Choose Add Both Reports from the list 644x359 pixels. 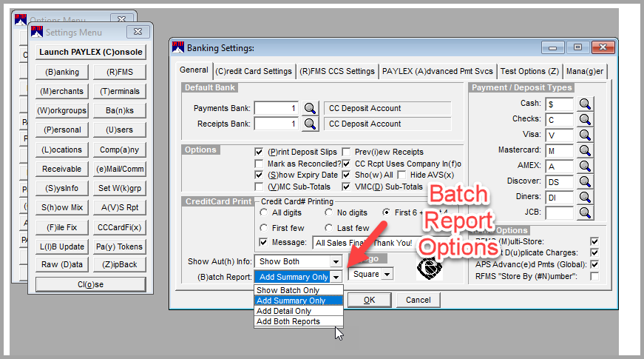click(x=288, y=321)
